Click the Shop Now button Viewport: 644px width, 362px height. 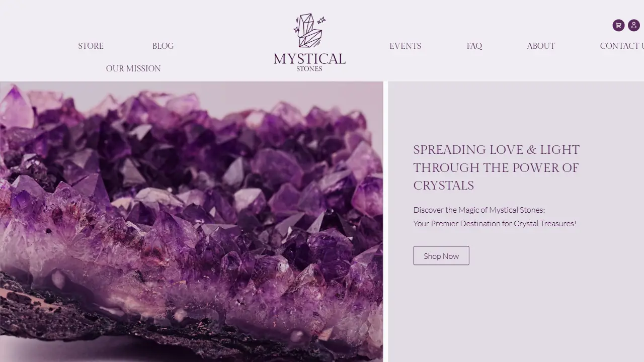tap(441, 255)
